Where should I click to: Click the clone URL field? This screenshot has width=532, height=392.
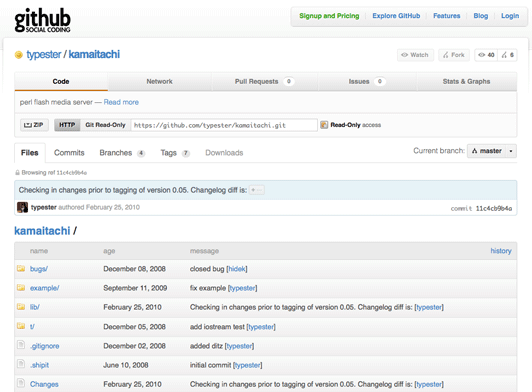point(224,125)
